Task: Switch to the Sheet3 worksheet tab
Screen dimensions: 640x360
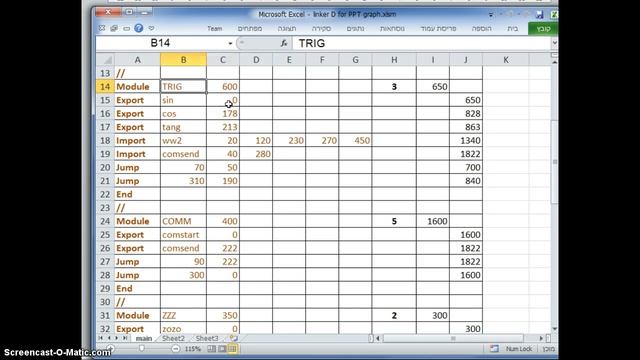Action: coord(207,338)
